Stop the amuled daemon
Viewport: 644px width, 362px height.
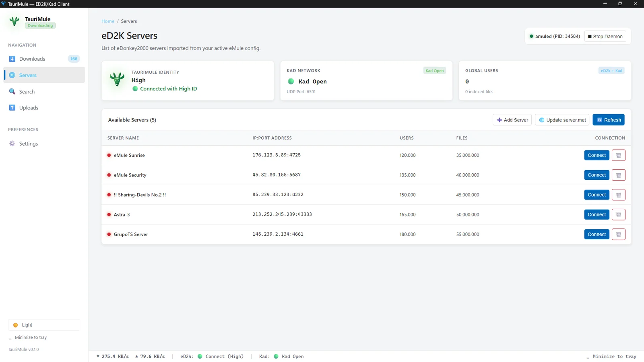click(x=605, y=37)
